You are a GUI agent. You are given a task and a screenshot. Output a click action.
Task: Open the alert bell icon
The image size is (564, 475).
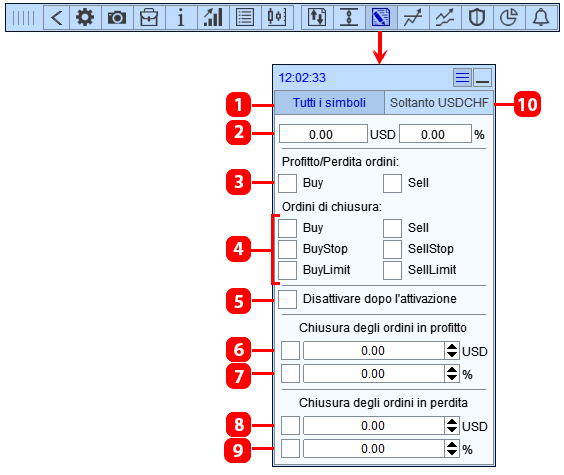(x=541, y=17)
